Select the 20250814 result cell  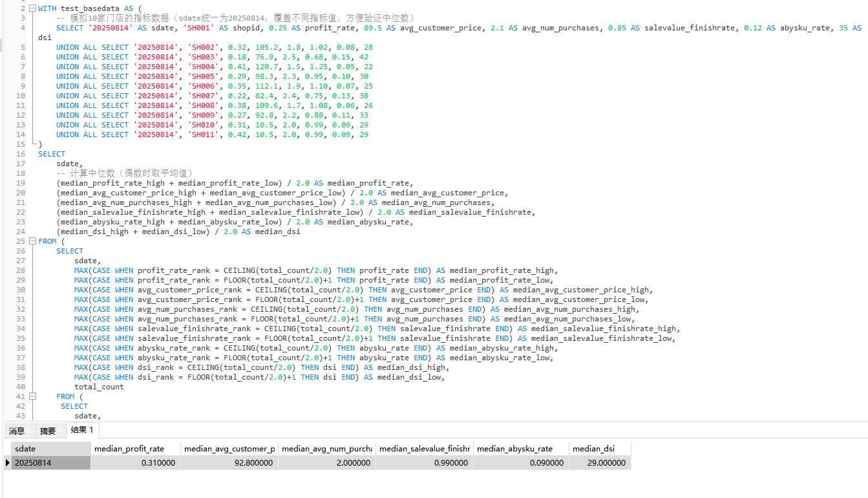(51, 463)
